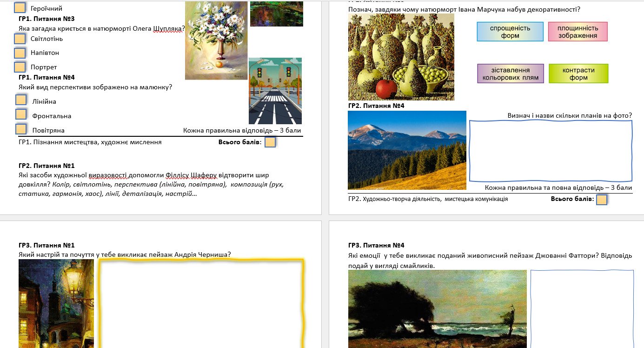Select the road with traffic lights picture
Screen dimensions: 644x348
[275, 91]
